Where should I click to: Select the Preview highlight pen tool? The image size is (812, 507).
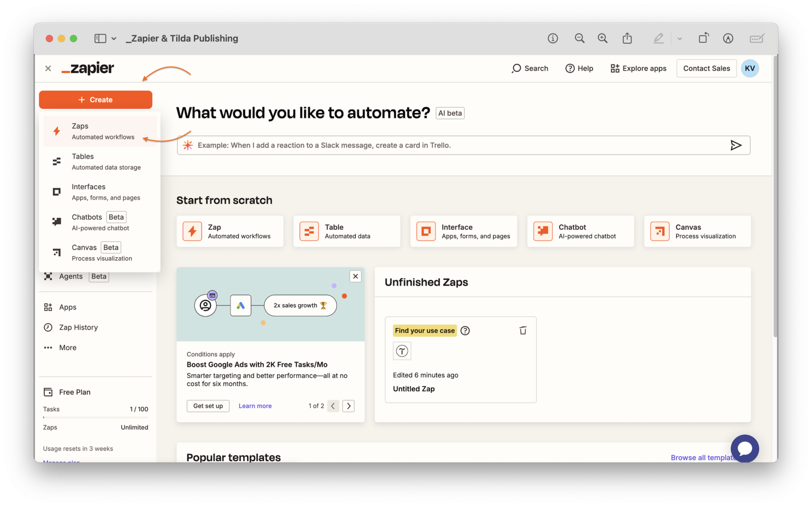[658, 38]
